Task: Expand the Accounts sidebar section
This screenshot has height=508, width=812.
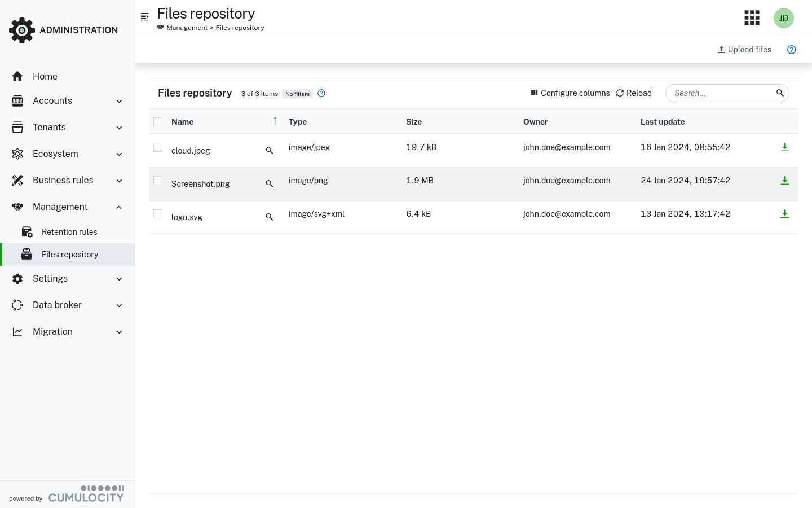Action: point(68,100)
